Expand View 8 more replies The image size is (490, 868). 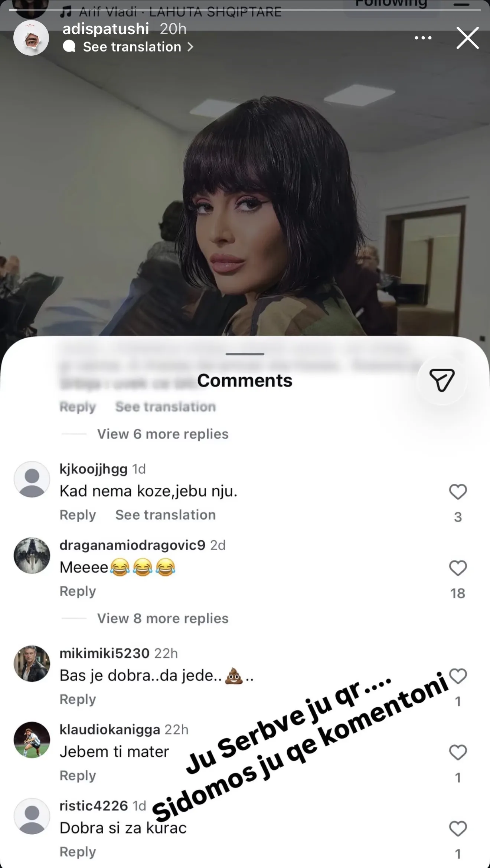point(163,618)
